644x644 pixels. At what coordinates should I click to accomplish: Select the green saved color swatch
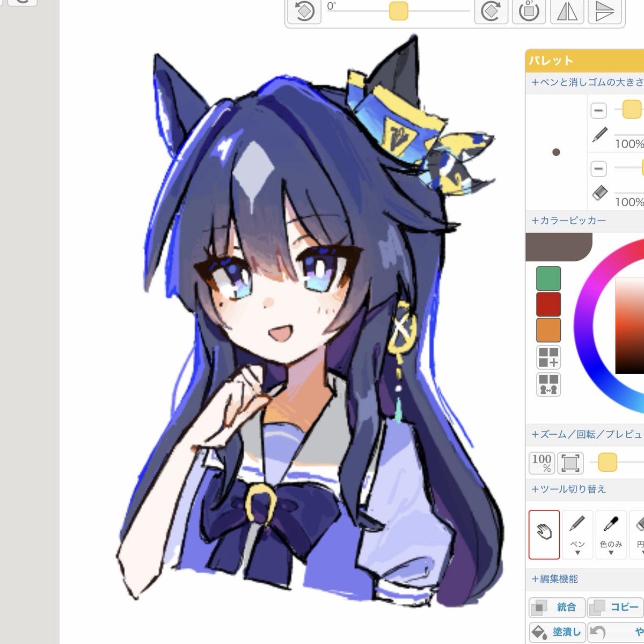[548, 279]
